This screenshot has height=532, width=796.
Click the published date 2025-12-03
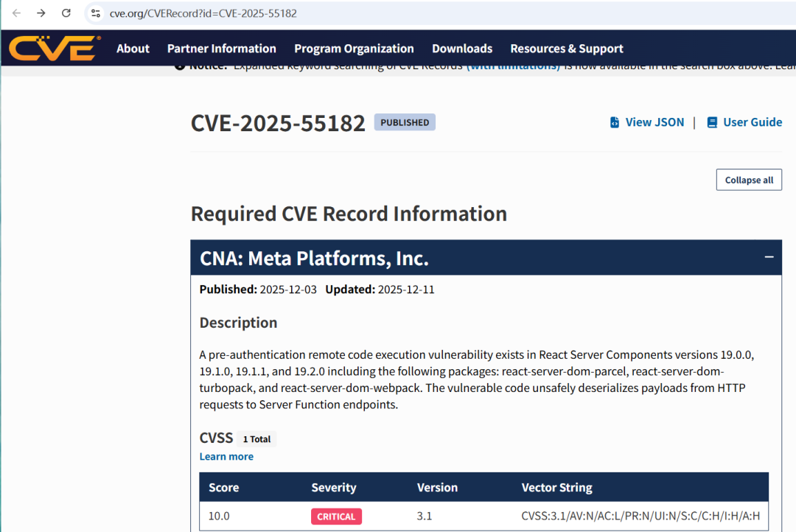point(288,290)
